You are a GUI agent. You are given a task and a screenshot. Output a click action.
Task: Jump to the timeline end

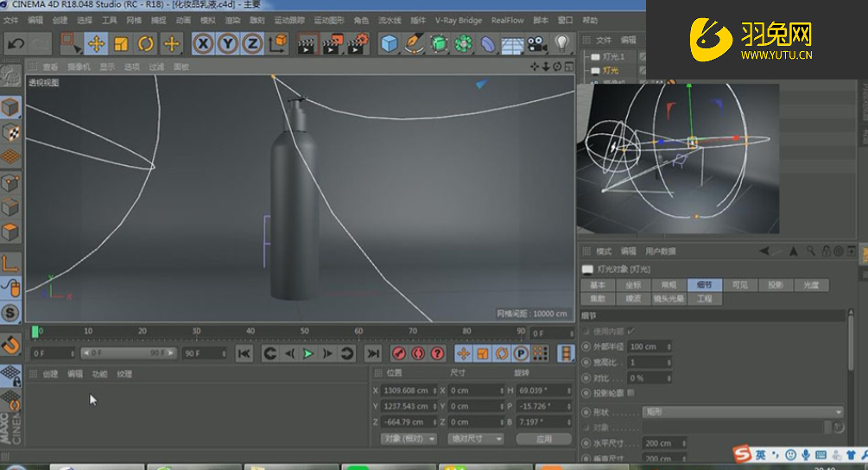point(373,353)
